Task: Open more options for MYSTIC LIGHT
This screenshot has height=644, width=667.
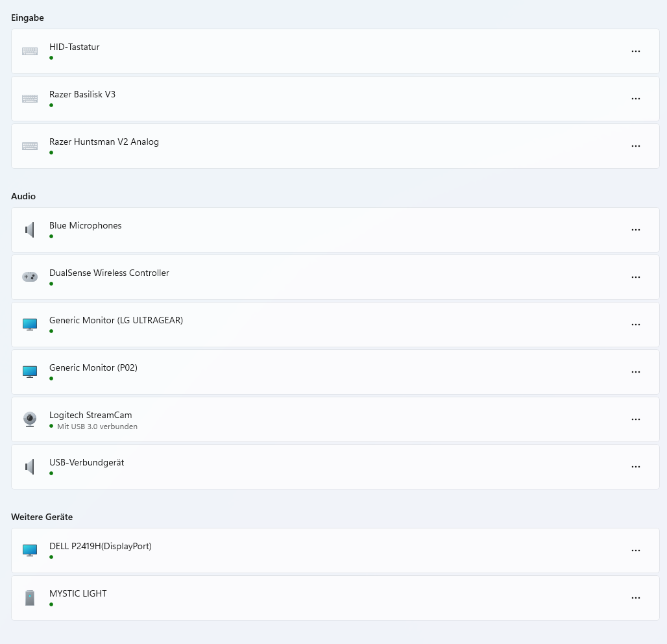Action: 635,598
